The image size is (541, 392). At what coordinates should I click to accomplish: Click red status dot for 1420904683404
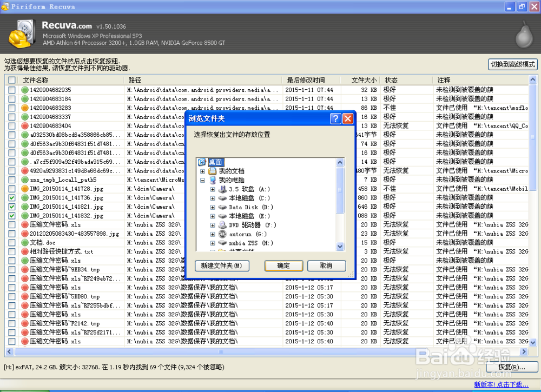click(x=25, y=126)
